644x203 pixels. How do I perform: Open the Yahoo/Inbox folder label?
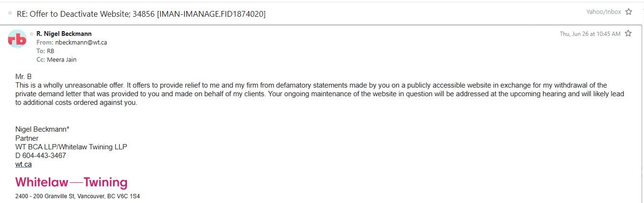604,12
